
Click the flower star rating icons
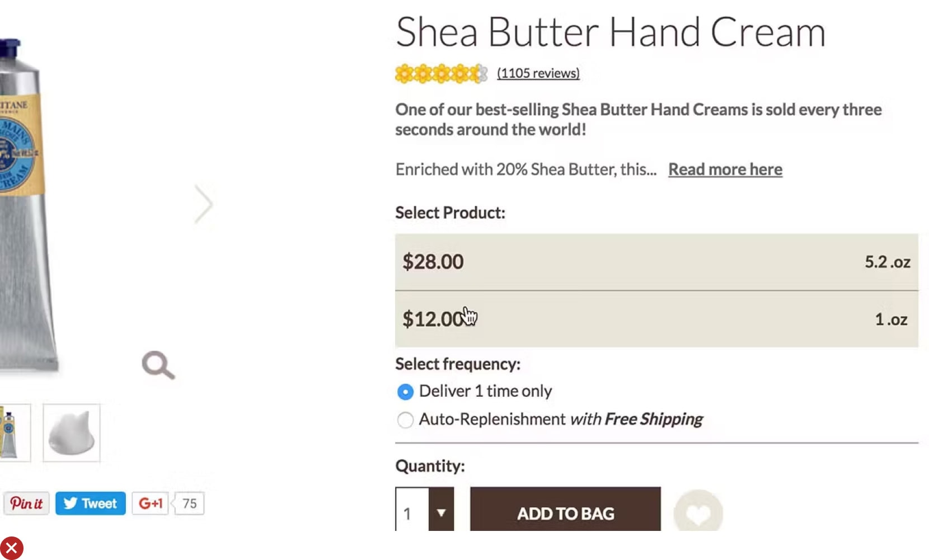click(x=441, y=73)
